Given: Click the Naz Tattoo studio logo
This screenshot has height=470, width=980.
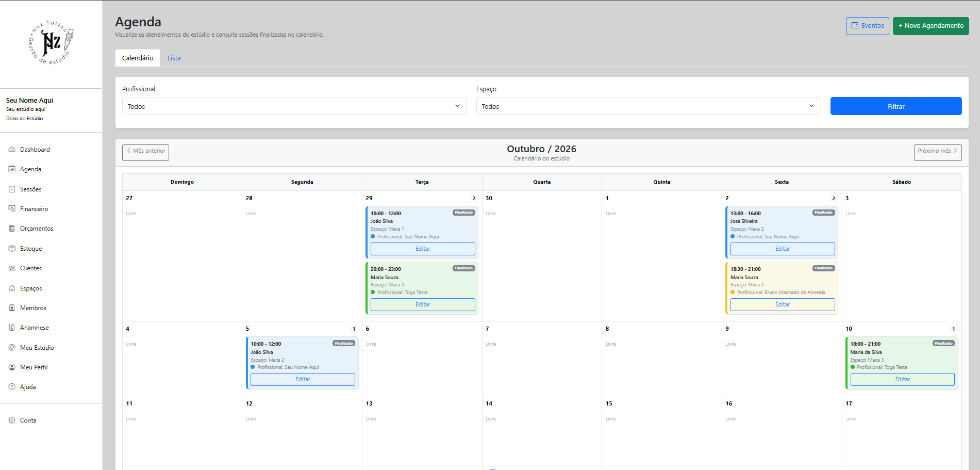Looking at the screenshot, I should 51,43.
